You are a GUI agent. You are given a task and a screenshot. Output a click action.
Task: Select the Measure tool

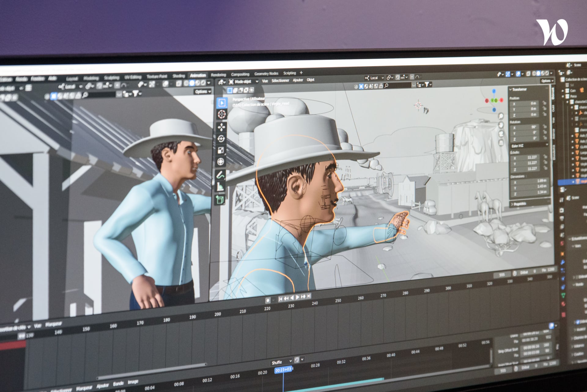(x=220, y=187)
